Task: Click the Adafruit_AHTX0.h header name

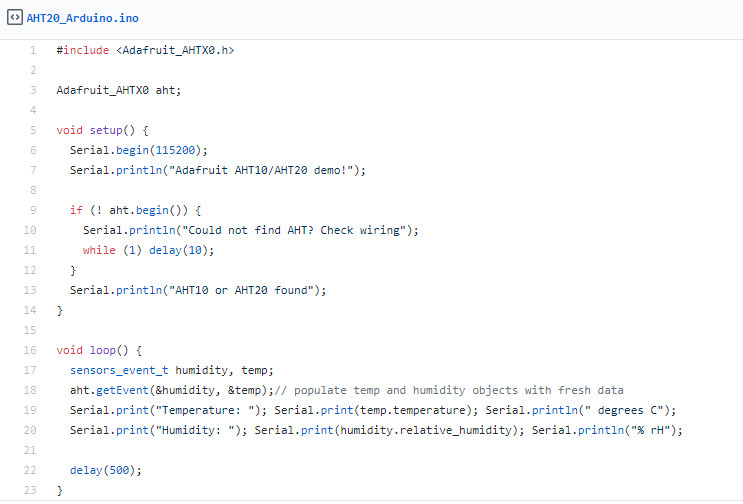Action: point(175,49)
